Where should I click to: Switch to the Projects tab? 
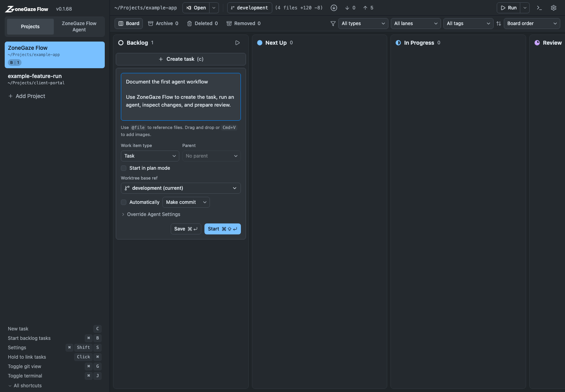click(x=30, y=27)
